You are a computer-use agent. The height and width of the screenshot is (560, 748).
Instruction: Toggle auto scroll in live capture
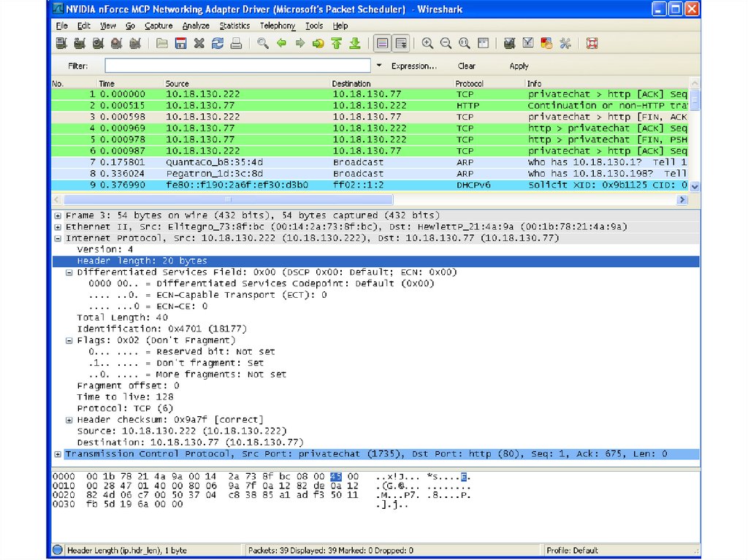tap(400, 44)
